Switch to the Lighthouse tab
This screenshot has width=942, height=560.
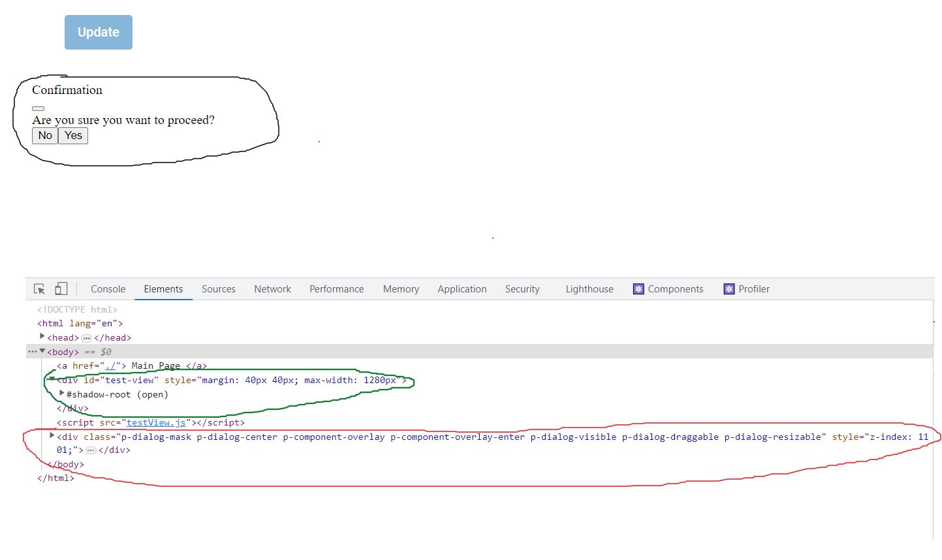tap(589, 288)
